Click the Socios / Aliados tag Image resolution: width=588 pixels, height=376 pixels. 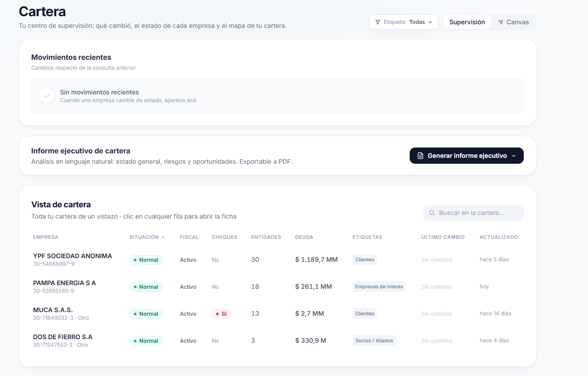pos(374,340)
